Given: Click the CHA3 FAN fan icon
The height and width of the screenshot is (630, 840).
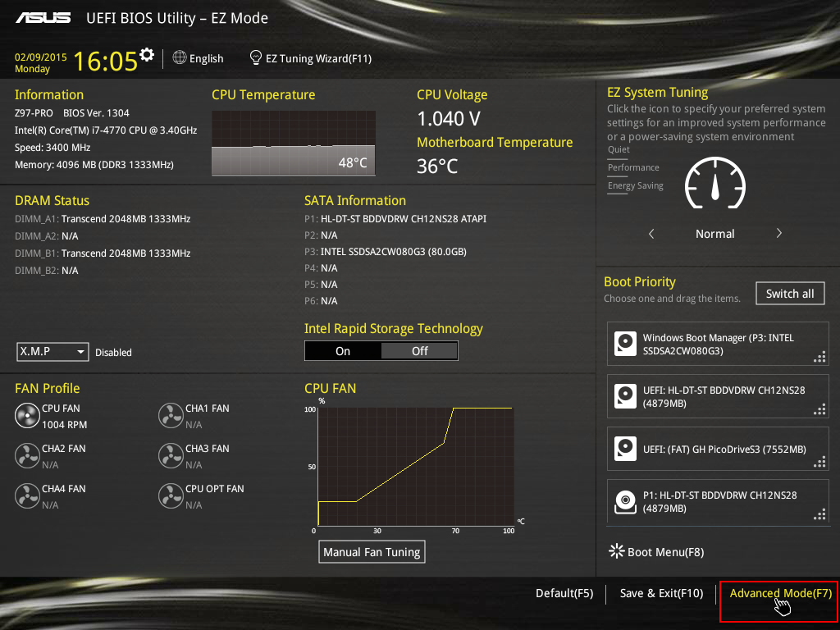Looking at the screenshot, I should pos(171,456).
